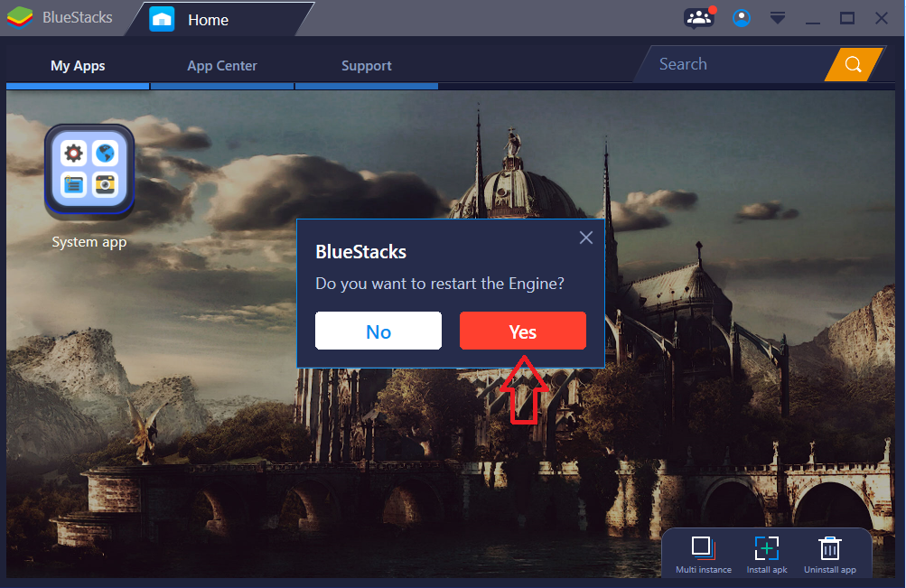The width and height of the screenshot is (906, 588).
Task: Decline restart by clicking No
Action: (x=378, y=331)
